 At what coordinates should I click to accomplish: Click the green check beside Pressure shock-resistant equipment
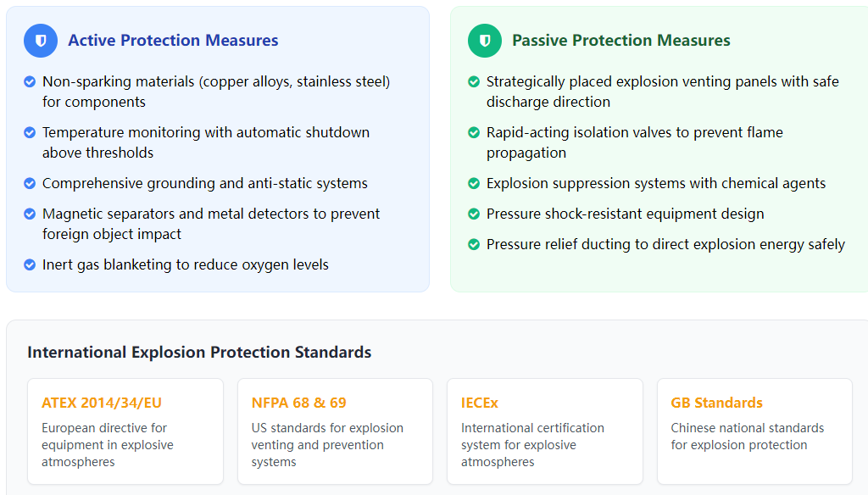tap(474, 214)
